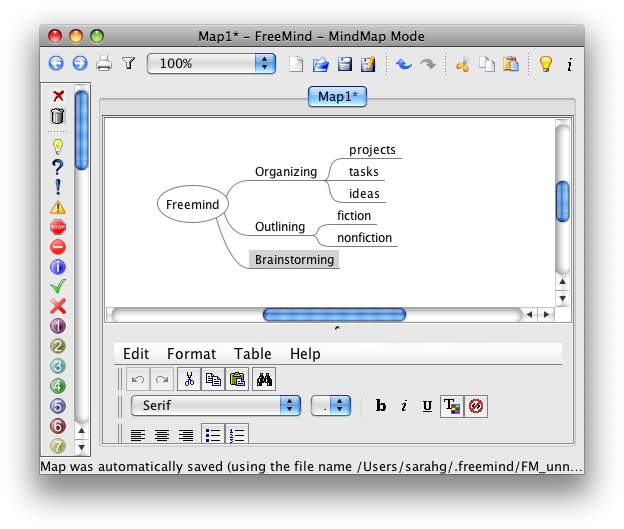The image size is (624, 529).
Task: Click the note editor paste clipboard button
Action: click(x=237, y=379)
